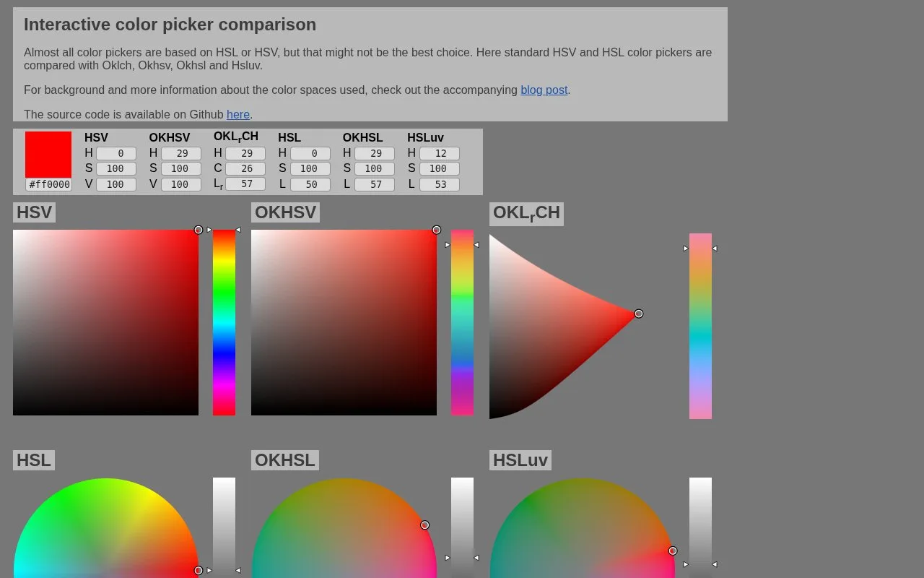Click the OKHSL H value field
This screenshot has width=924, height=578.
[375, 153]
